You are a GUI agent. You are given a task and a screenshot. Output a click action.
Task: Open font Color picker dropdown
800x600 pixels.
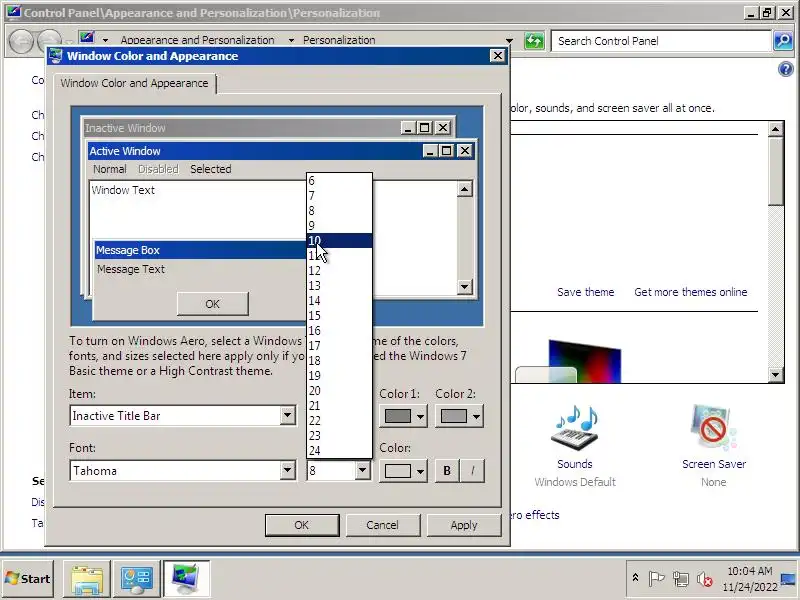[x=405, y=470]
